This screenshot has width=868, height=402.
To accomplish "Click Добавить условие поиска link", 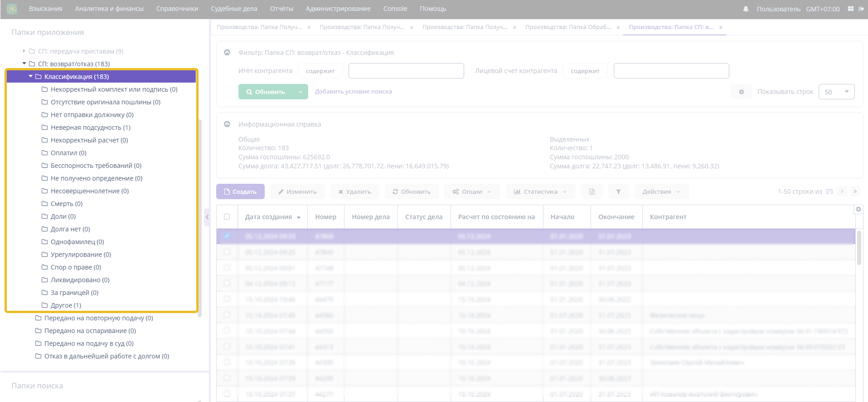I will (x=353, y=92).
